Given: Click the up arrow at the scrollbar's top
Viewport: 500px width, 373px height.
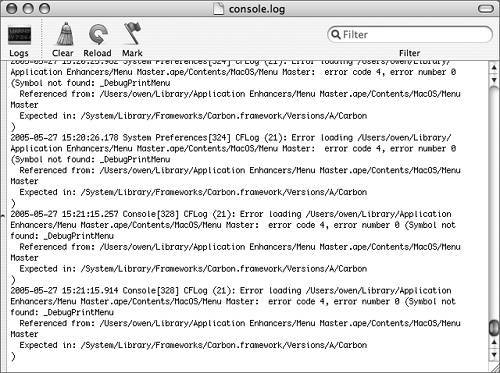Looking at the screenshot, I should (494, 68).
